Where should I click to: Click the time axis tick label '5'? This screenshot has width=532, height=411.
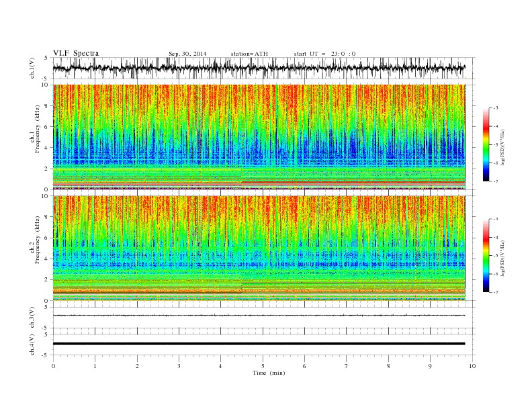[263, 366]
